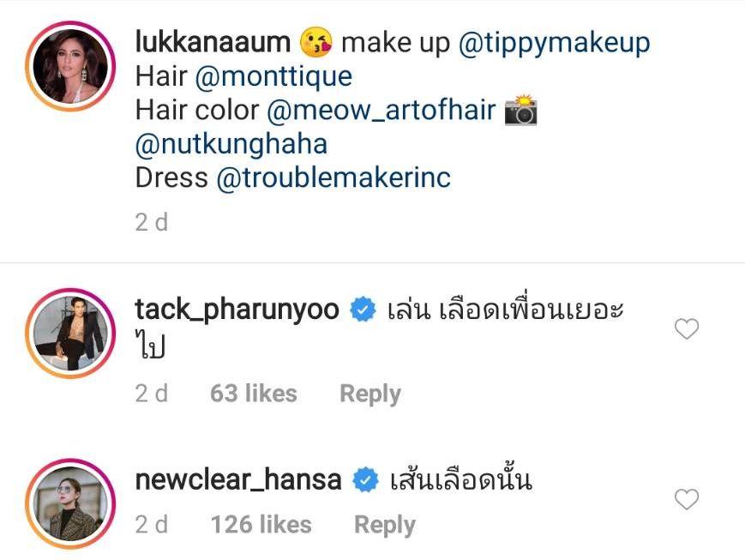Open the @monttique mention
745x560 pixels.
(x=273, y=77)
